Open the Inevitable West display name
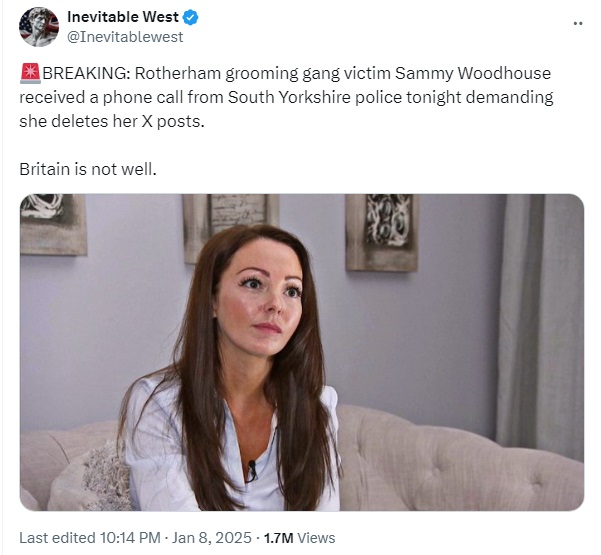The image size is (601, 555). click(x=123, y=17)
